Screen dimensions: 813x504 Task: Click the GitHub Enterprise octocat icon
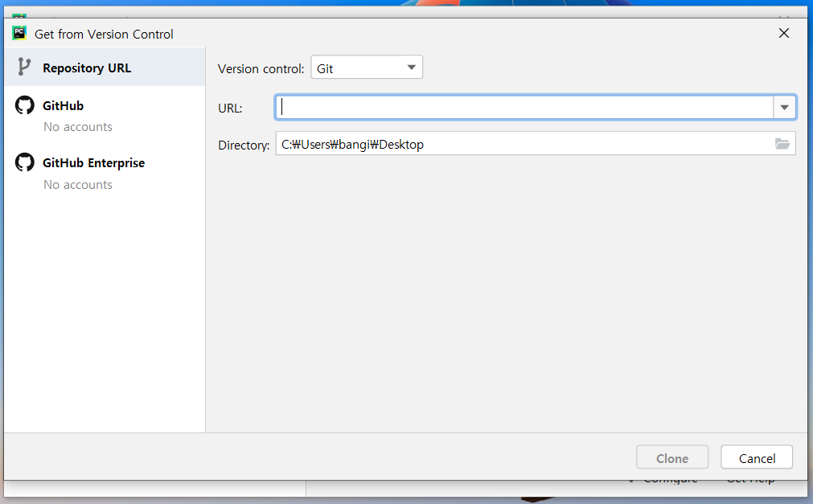pos(24,162)
